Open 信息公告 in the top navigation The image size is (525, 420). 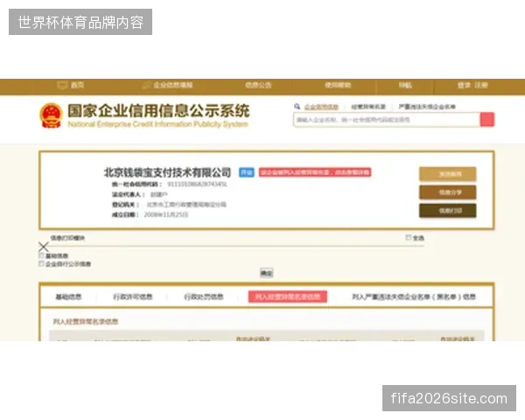(x=258, y=85)
